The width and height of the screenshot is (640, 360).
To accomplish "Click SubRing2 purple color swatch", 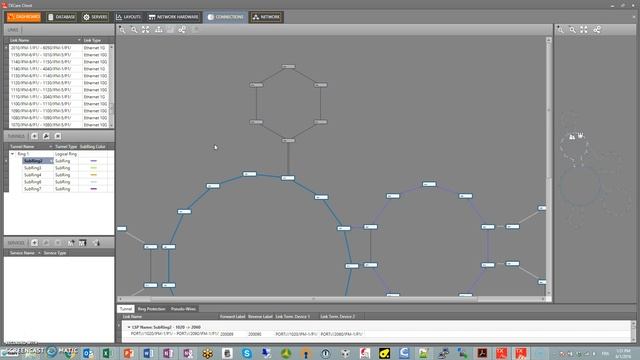I will pyautogui.click(x=93, y=161).
